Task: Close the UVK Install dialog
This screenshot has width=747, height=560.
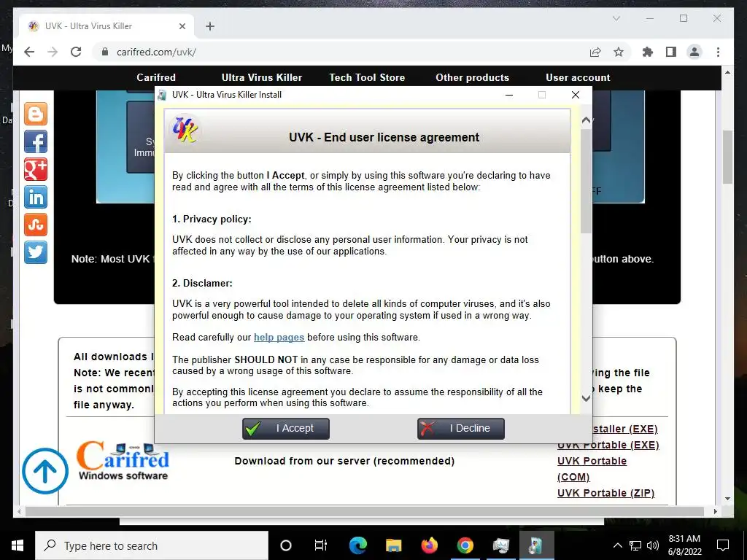Action: pyautogui.click(x=576, y=95)
